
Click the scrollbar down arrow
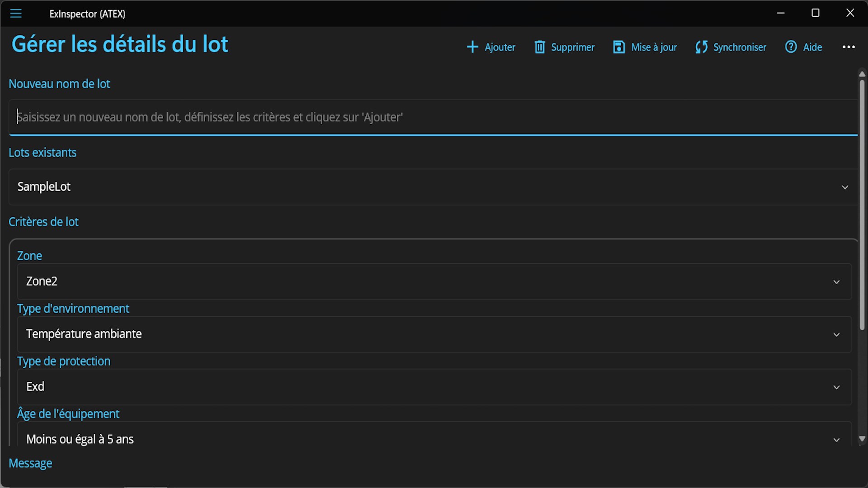pyautogui.click(x=862, y=439)
